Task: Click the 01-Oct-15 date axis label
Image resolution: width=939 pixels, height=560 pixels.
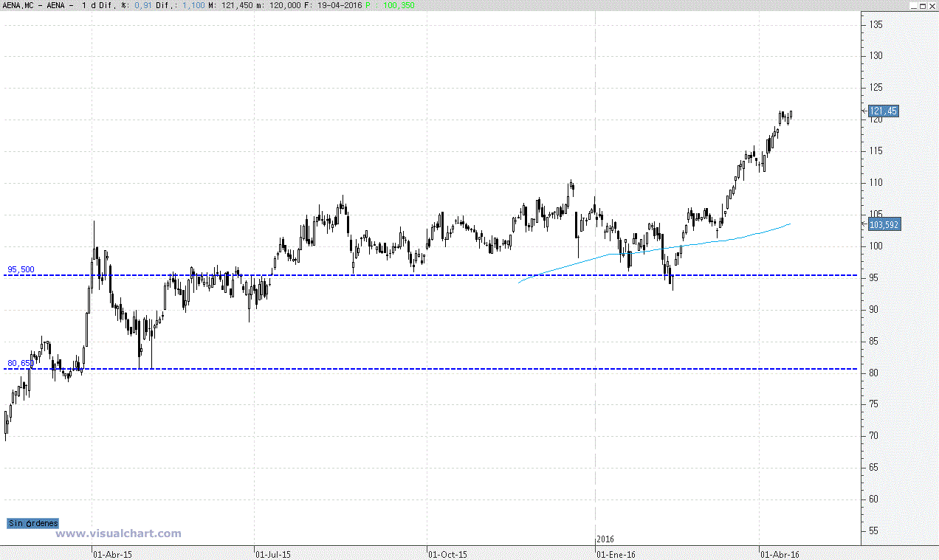Action: point(447,553)
